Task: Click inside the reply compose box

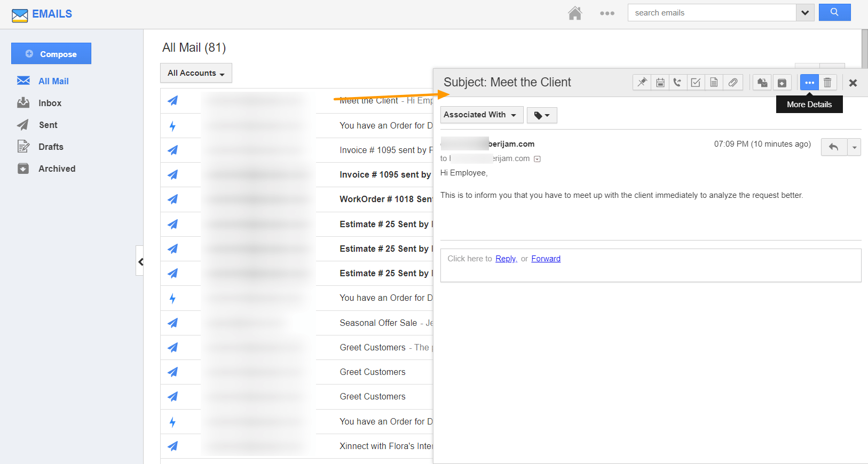Action: 651,265
